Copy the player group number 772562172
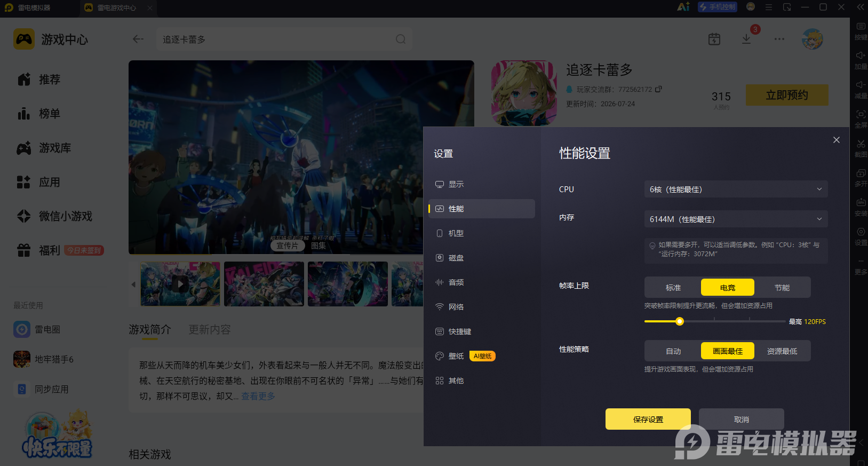 tap(658, 89)
